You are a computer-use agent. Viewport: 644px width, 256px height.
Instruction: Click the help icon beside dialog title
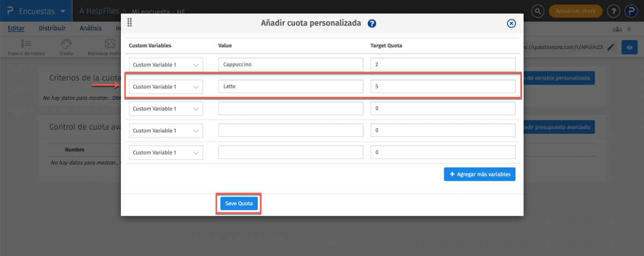coord(372,24)
